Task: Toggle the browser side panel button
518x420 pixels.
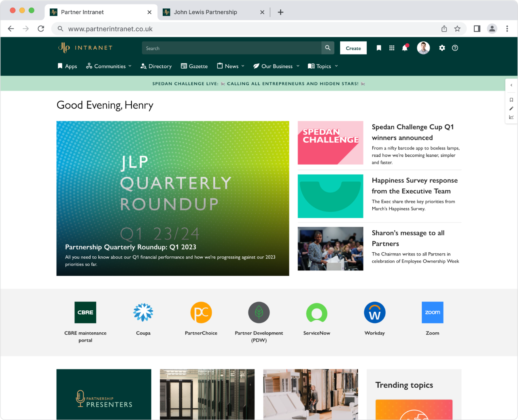Action: [x=477, y=29]
